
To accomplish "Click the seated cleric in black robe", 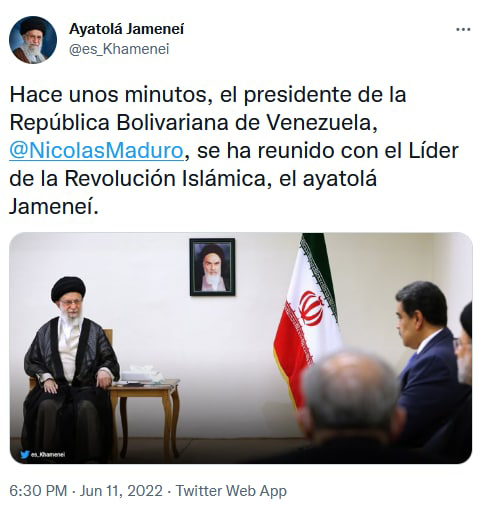I will [x=70, y=368].
